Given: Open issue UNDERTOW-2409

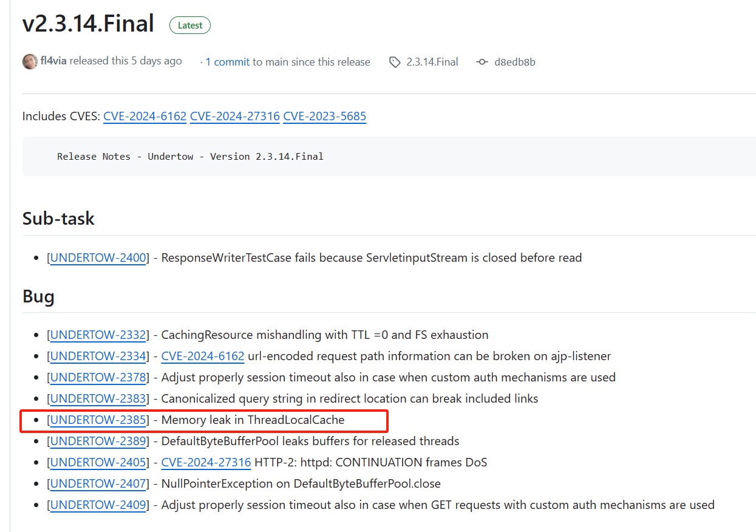Looking at the screenshot, I should (x=98, y=505).
